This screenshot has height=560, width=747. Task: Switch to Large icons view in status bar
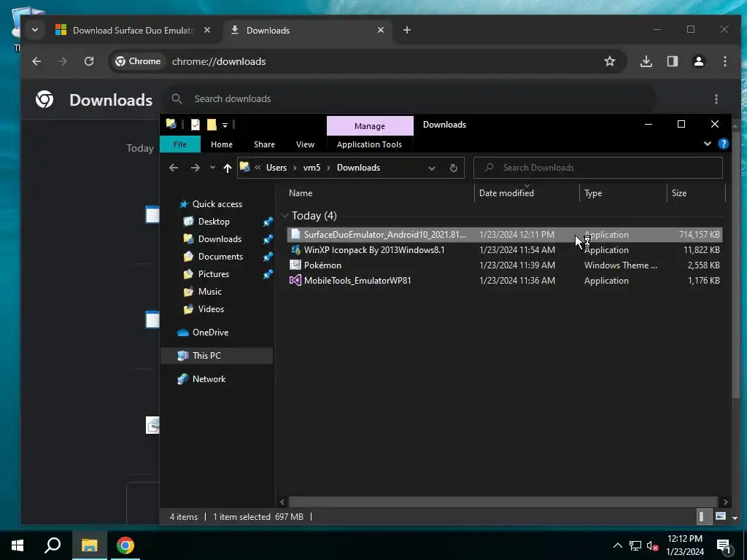click(720, 517)
